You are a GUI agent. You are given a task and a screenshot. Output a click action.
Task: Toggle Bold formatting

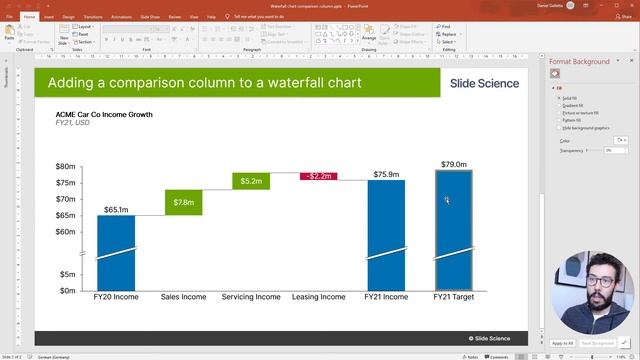(107, 40)
